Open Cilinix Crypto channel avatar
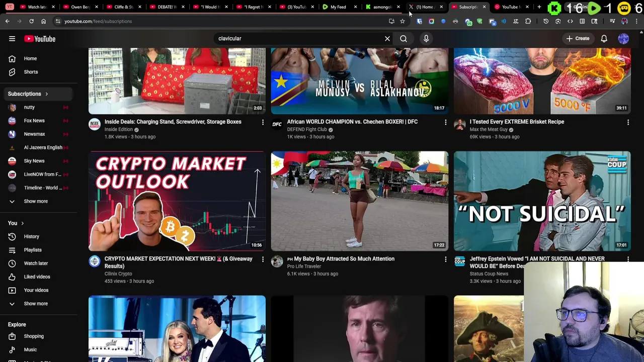The image size is (644, 362). (x=95, y=261)
